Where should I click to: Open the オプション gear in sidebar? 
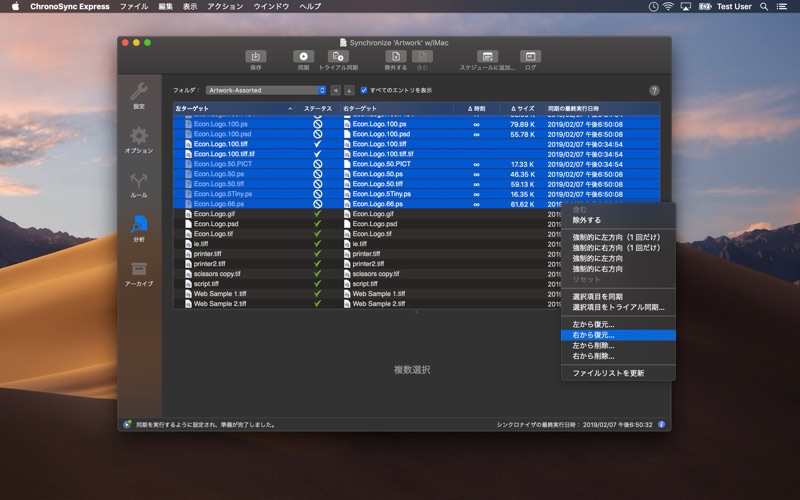139,136
